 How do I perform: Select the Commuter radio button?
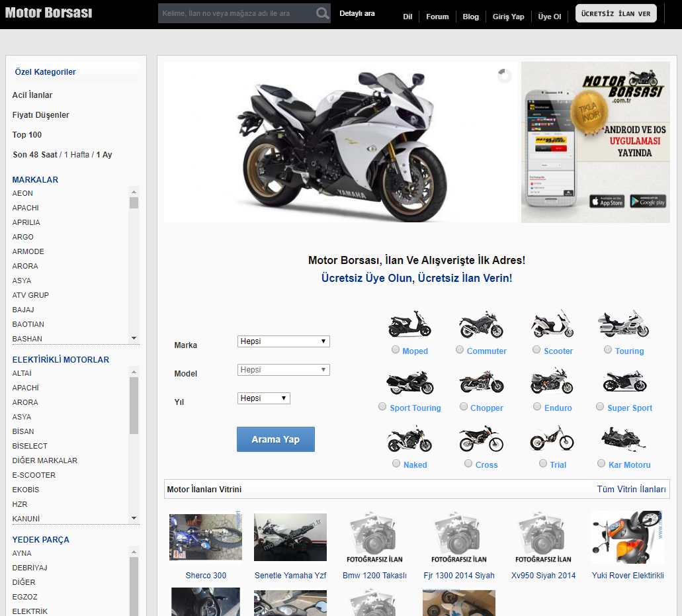click(460, 349)
